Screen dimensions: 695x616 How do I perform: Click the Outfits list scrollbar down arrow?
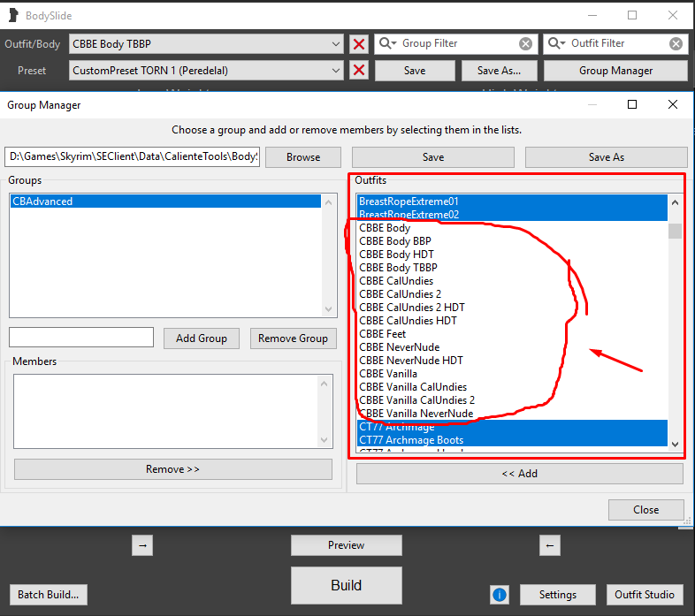[x=676, y=444]
